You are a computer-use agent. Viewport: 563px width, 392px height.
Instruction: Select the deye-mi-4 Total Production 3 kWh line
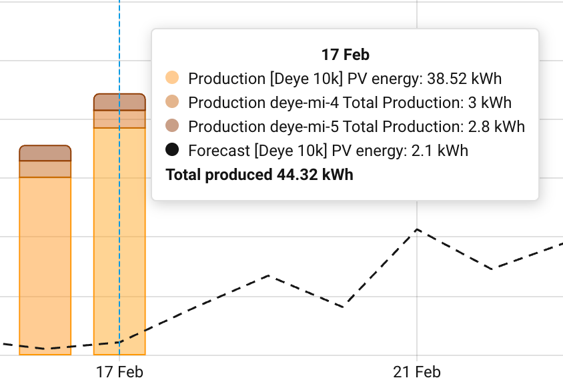tap(350, 103)
